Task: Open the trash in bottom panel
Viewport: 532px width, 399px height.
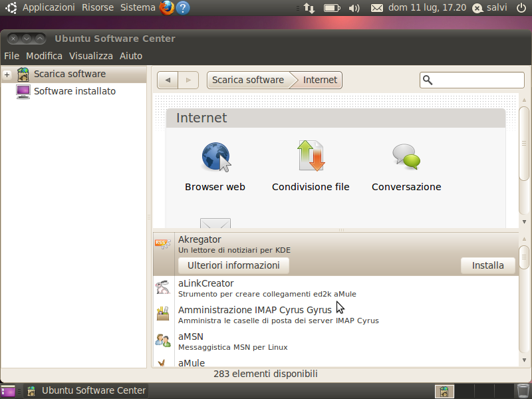Action: [523, 391]
